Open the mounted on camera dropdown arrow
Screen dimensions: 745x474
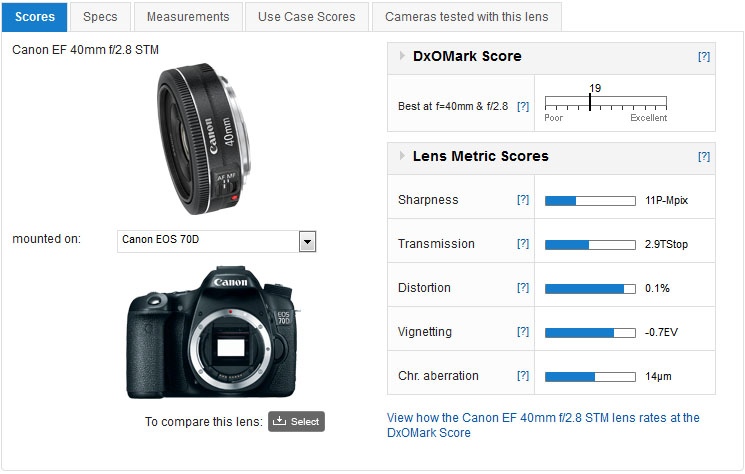coord(307,242)
